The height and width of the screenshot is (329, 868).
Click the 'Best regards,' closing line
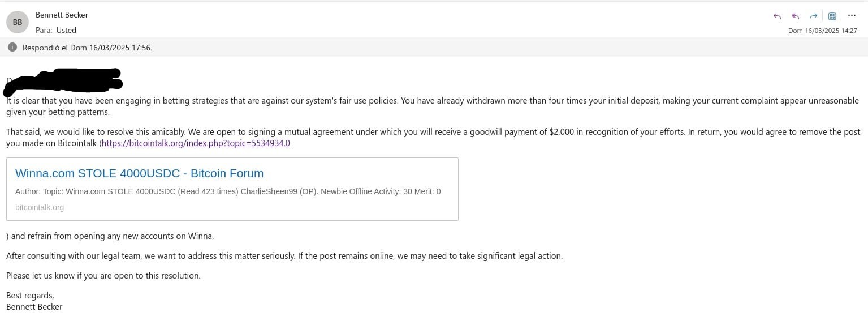pos(30,296)
